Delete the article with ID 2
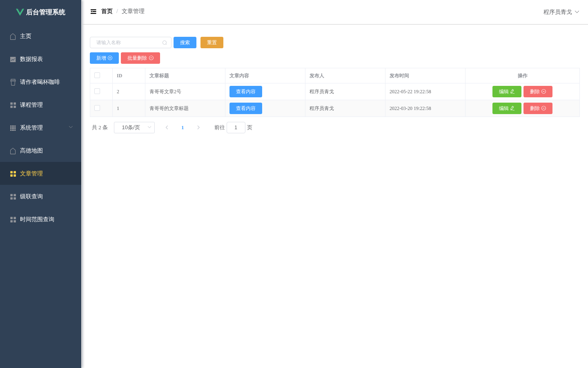This screenshot has height=368, width=588. coord(538,92)
